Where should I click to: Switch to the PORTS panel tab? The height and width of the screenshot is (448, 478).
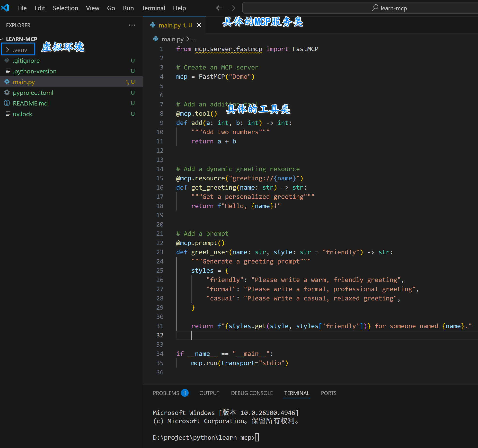click(328, 393)
